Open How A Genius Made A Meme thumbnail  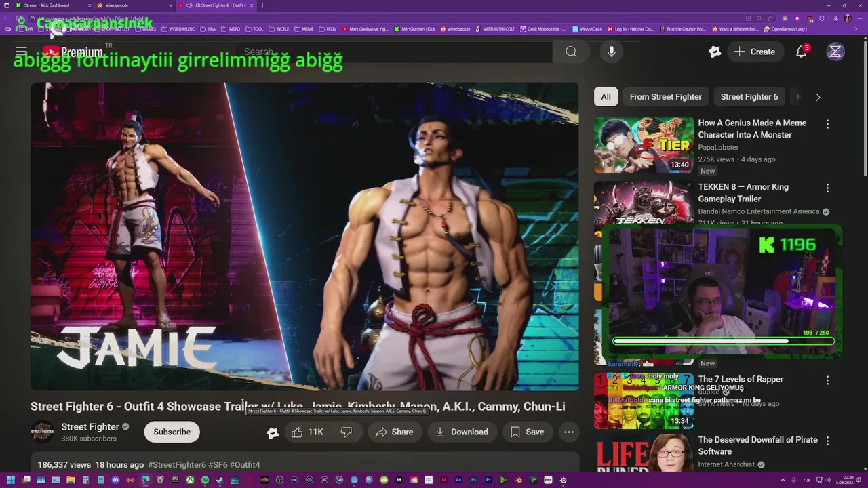tap(644, 145)
